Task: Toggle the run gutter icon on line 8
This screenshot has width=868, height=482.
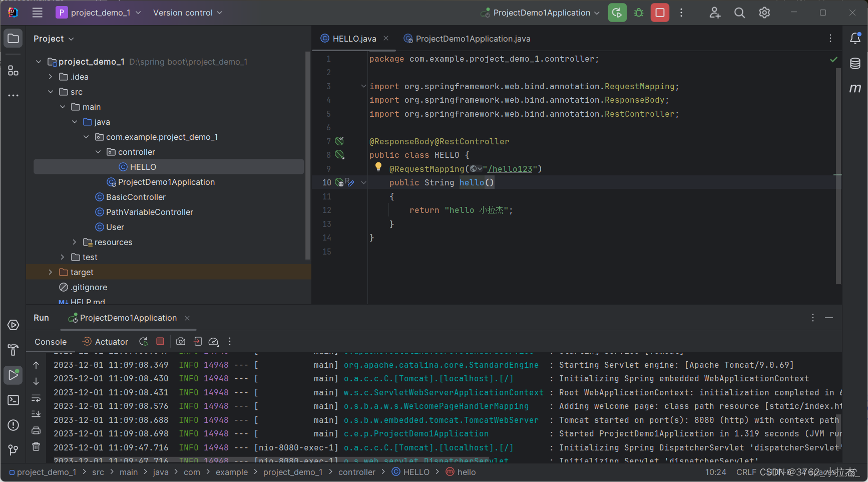Action: pos(339,155)
